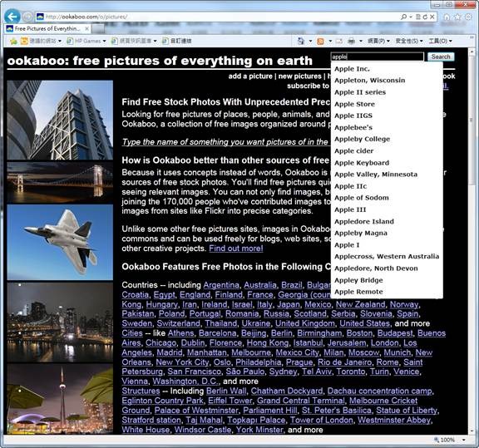Expand the Print dropdown arrow
479x448 pixels.
tap(361, 41)
